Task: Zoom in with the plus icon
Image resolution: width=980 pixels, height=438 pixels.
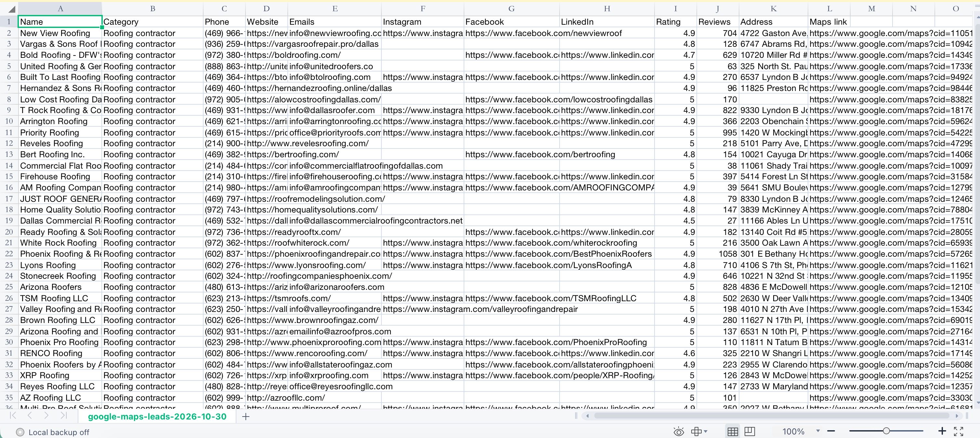Action: coord(942,431)
